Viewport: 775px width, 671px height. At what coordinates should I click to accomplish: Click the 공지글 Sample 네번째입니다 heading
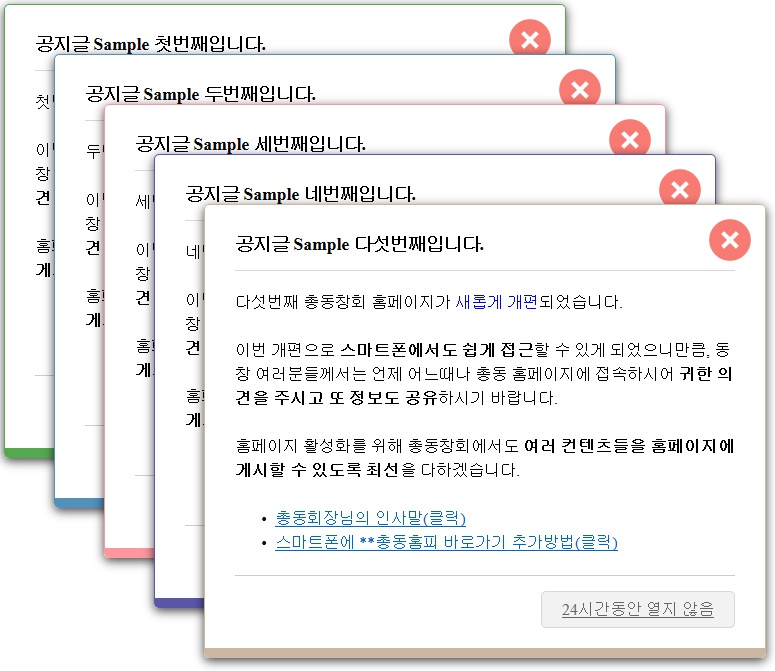point(300,194)
